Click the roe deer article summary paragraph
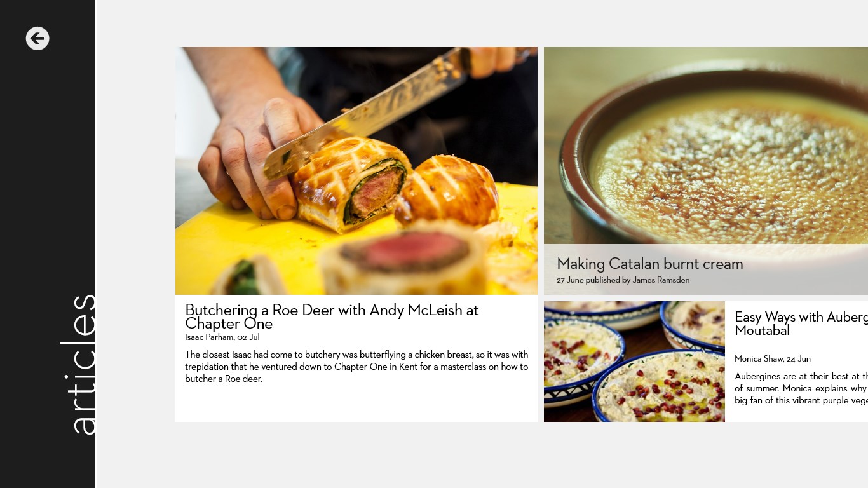868x488 pixels. click(x=356, y=367)
